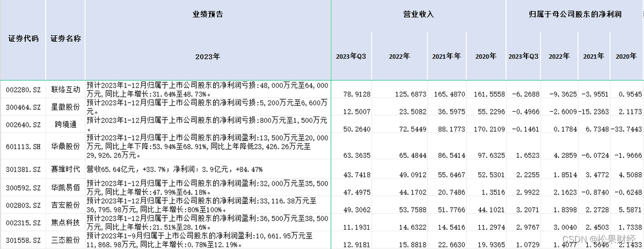The image size is (644, 249).
Task: Click the revenue value 170.2109
Action: (x=489, y=129)
